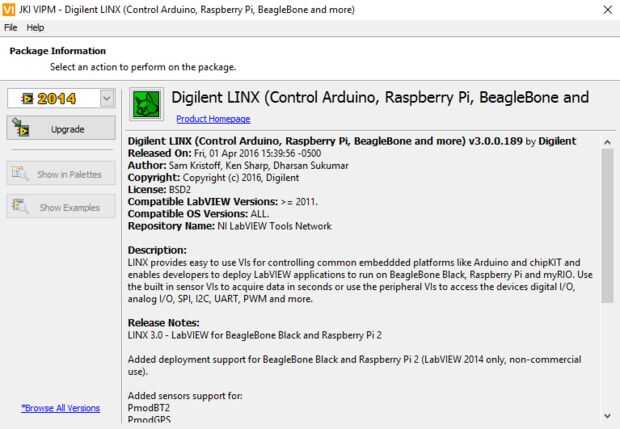Click the Browse All Versions link
The height and width of the screenshot is (429, 620).
(x=60, y=408)
